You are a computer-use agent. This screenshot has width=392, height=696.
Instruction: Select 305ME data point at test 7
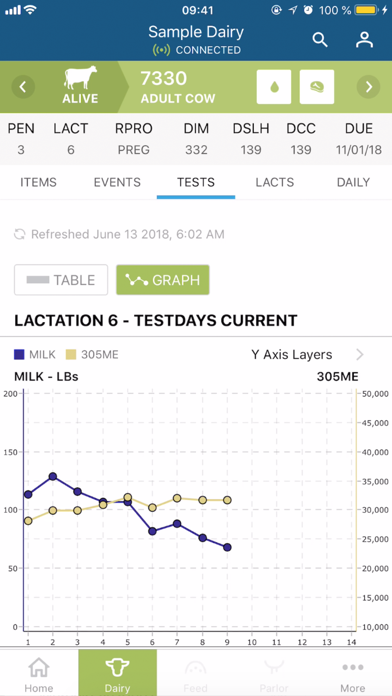point(177,498)
